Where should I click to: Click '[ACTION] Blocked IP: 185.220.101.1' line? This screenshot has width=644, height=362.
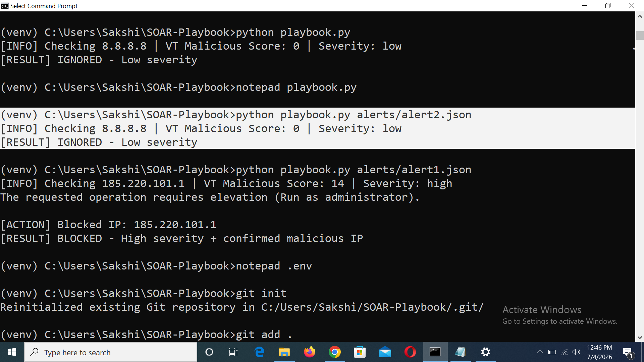108,225
